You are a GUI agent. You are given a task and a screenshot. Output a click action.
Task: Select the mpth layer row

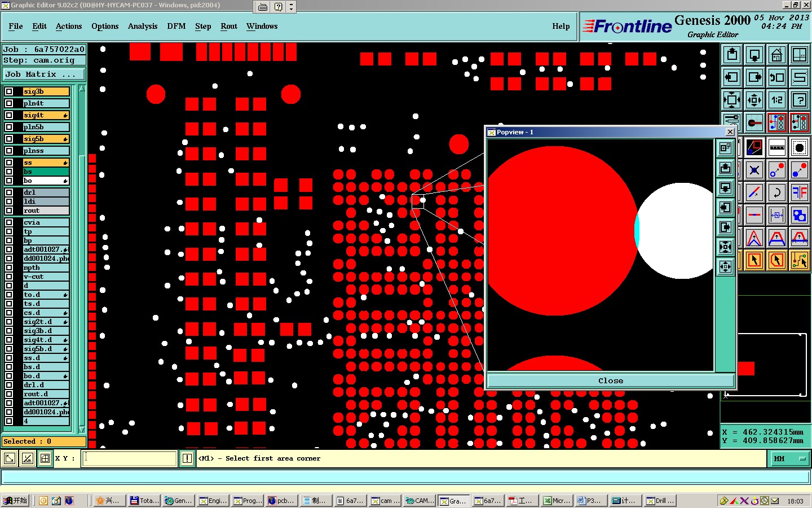pyautogui.click(x=46, y=268)
